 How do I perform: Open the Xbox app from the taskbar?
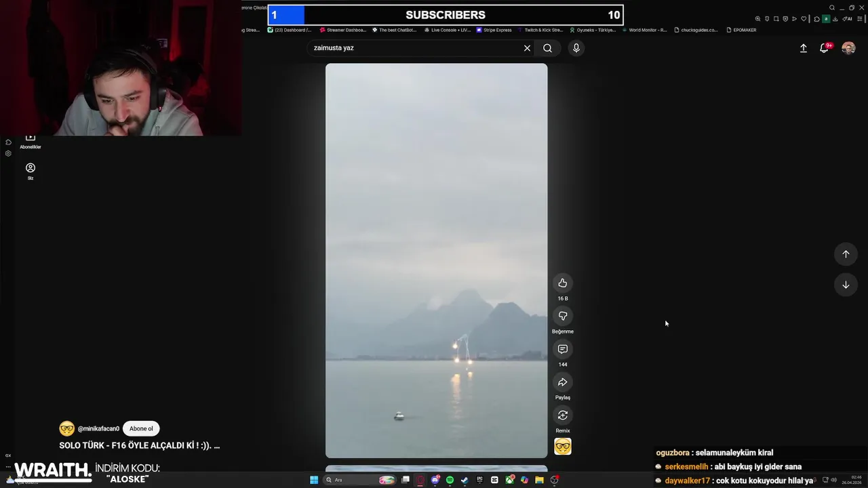509,480
